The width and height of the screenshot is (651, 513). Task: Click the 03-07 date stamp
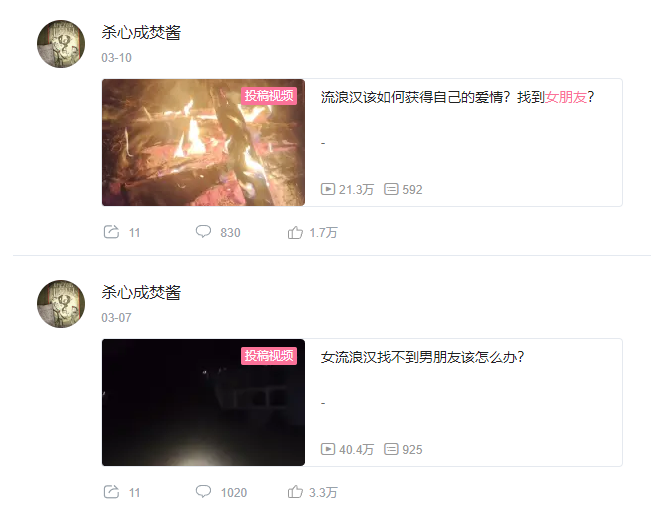coord(116,318)
